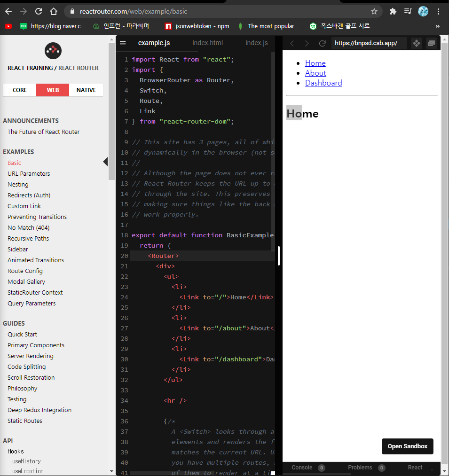Open the Chrome three-dot menu
Image resolution: width=449 pixels, height=476 pixels.
pyautogui.click(x=438, y=12)
